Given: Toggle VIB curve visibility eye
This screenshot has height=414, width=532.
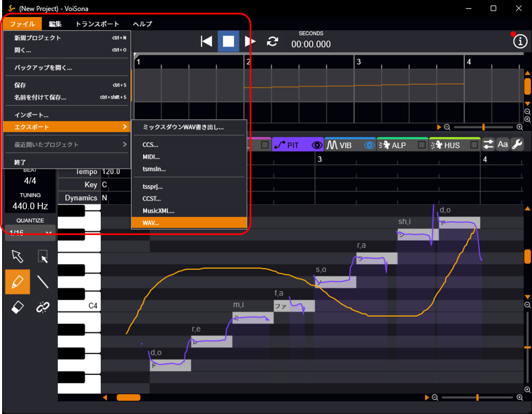Looking at the screenshot, I should (369, 145).
